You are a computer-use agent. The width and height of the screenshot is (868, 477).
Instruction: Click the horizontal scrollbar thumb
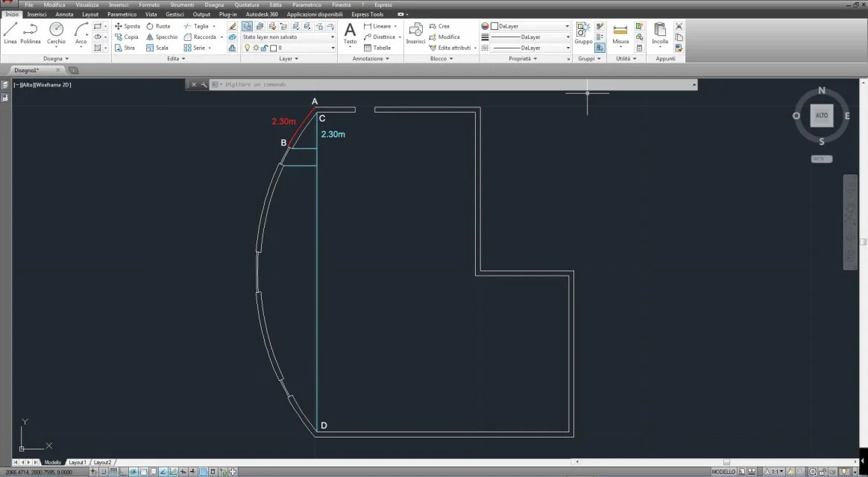pos(726,462)
